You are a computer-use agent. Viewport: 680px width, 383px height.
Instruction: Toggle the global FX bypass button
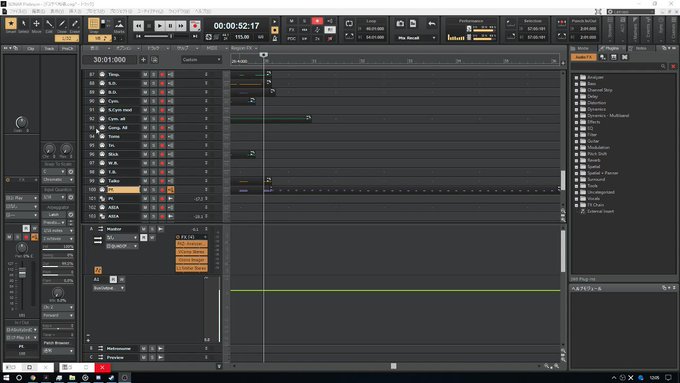click(x=291, y=29)
